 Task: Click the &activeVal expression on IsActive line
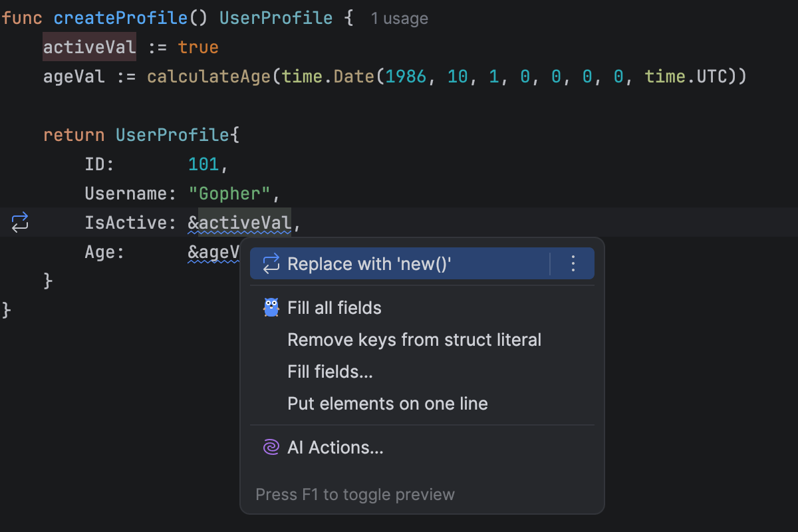239,223
